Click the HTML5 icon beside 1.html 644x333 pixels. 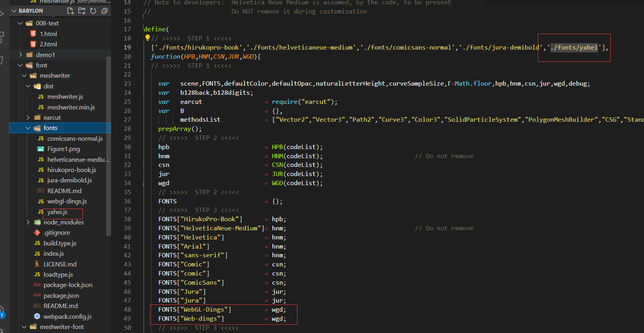[x=33, y=34]
